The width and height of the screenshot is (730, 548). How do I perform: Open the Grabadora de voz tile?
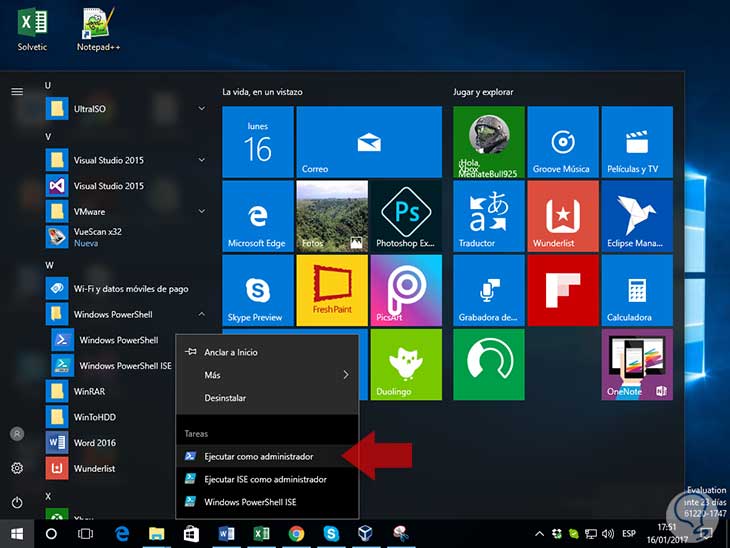(489, 290)
